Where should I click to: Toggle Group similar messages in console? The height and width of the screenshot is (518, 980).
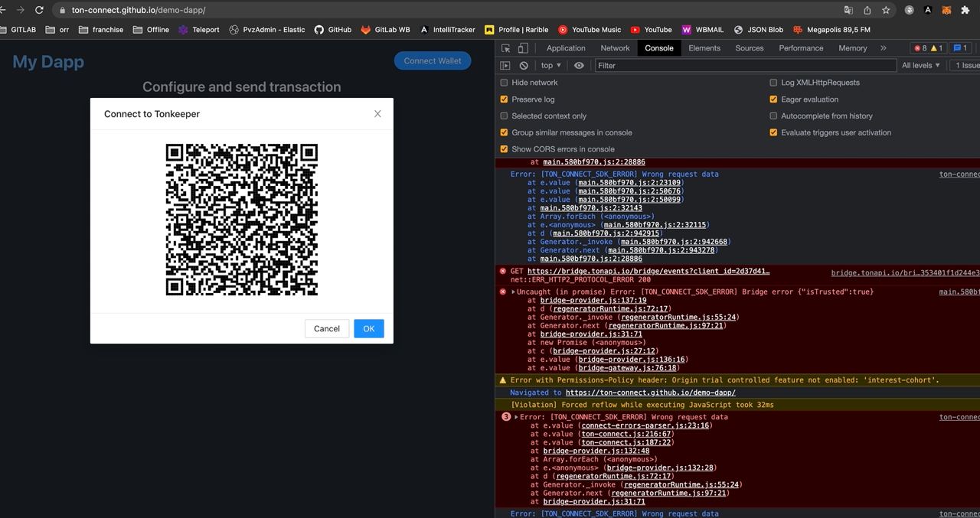point(504,132)
